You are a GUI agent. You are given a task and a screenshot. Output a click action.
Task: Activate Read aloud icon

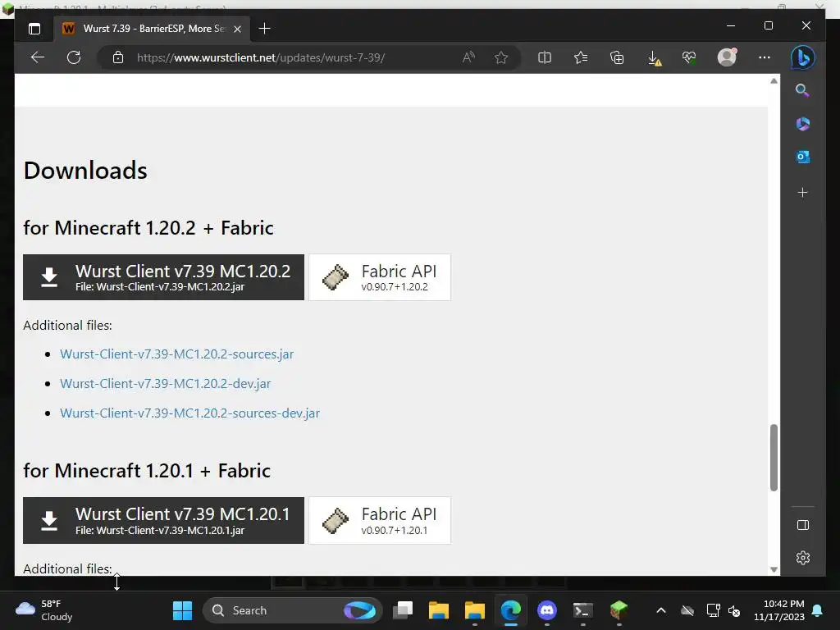pos(468,57)
